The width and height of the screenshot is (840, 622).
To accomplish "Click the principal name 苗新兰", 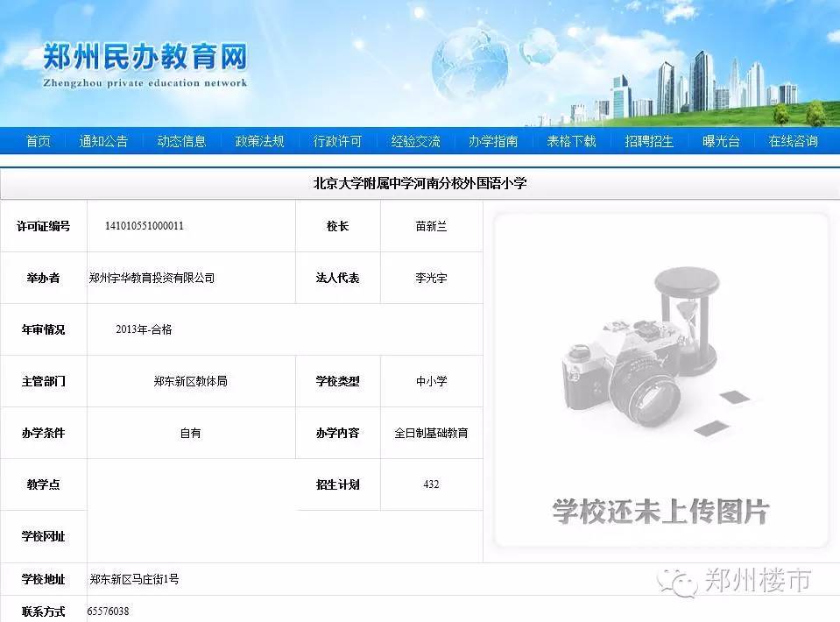I will [x=431, y=226].
